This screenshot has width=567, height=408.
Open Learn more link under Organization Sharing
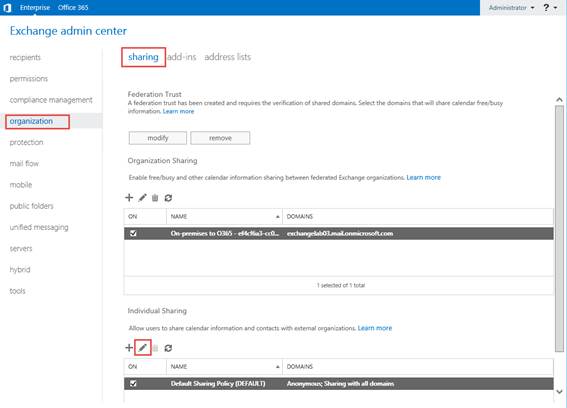(423, 178)
